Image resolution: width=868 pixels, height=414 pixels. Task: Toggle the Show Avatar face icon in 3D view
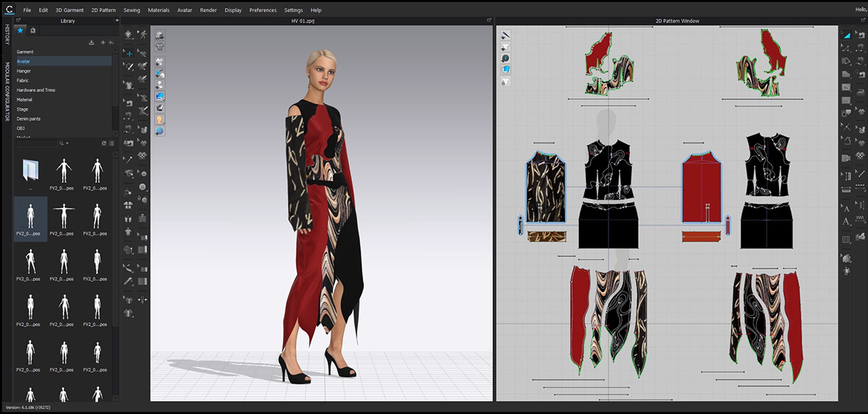tap(159, 119)
